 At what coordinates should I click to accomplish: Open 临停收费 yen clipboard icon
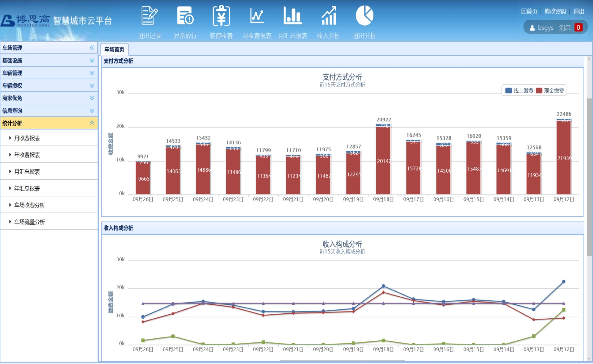pyautogui.click(x=221, y=16)
